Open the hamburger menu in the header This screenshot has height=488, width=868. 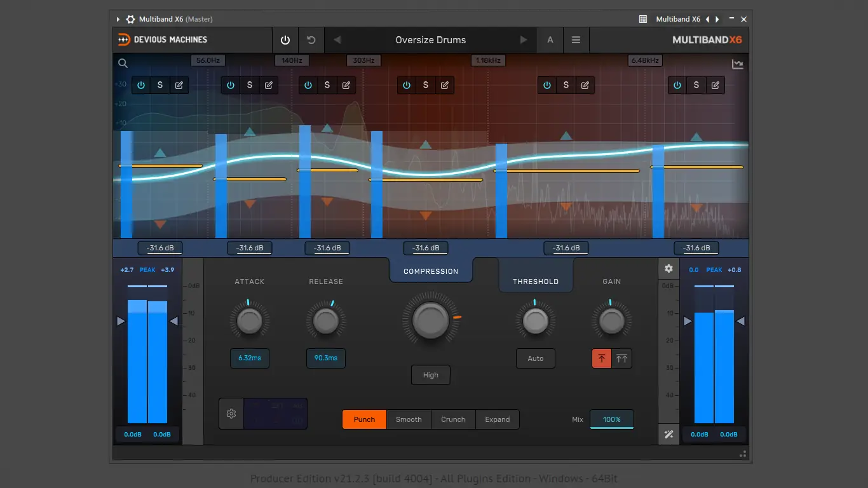point(576,40)
